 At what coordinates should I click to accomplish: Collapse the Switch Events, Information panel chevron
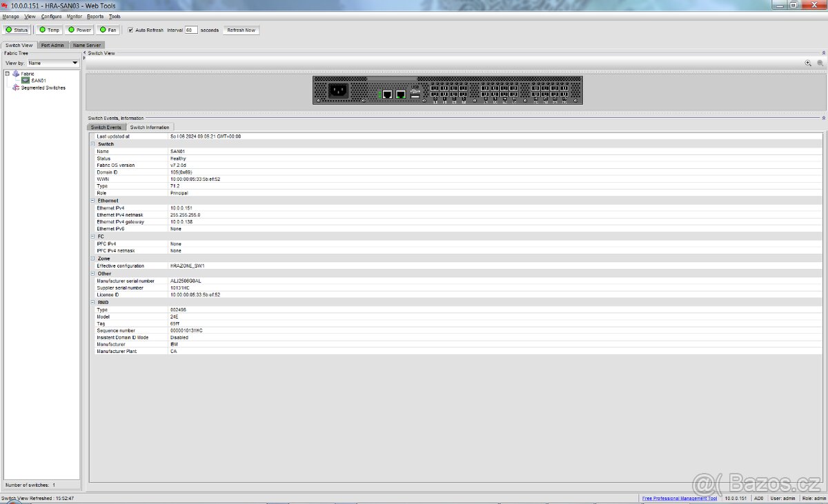coord(823,118)
